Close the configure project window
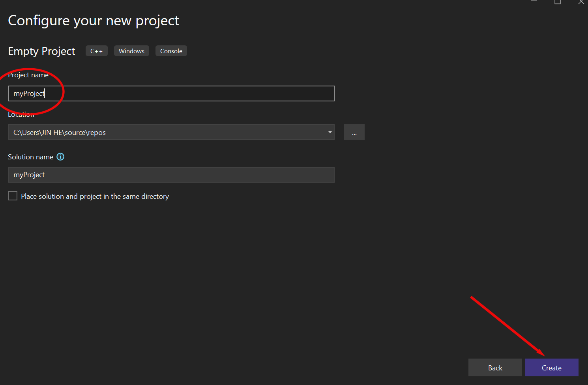588x385 pixels. click(581, 2)
